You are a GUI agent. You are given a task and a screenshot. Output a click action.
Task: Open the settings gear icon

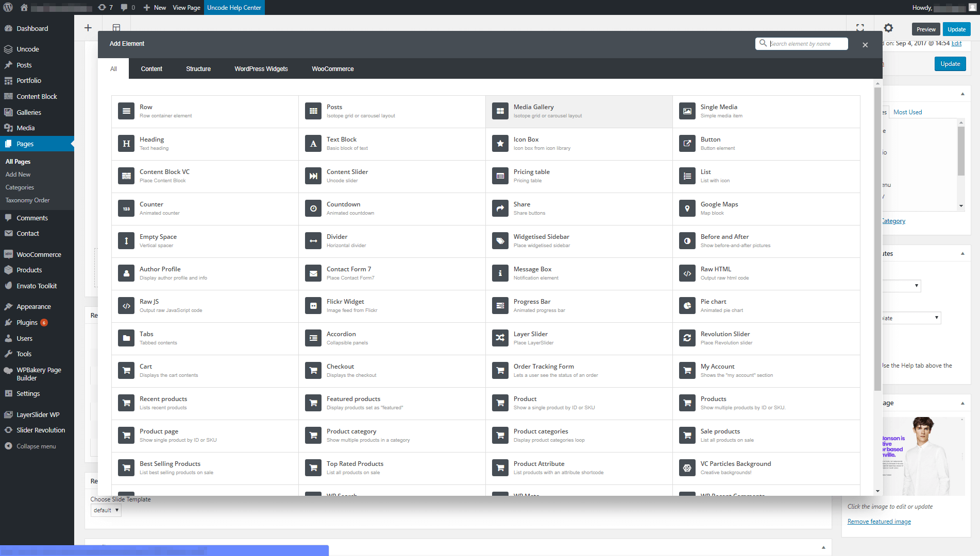888,28
